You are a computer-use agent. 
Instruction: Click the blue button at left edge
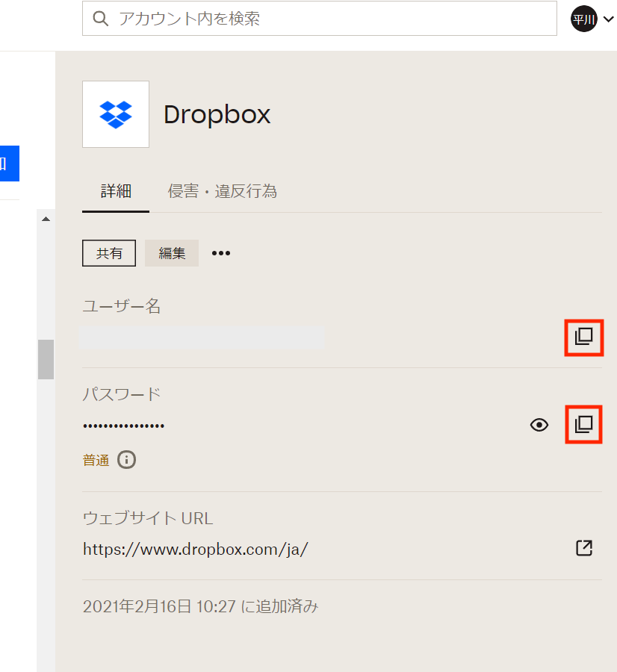(x=9, y=164)
